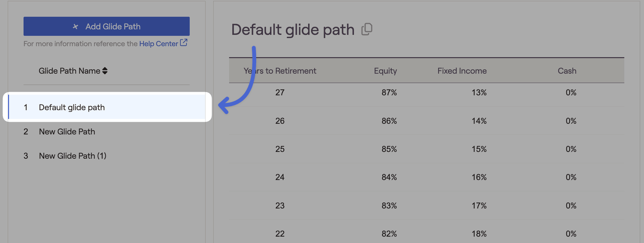Click the row for 25 years to retirement
644x243 pixels.
click(x=427, y=149)
